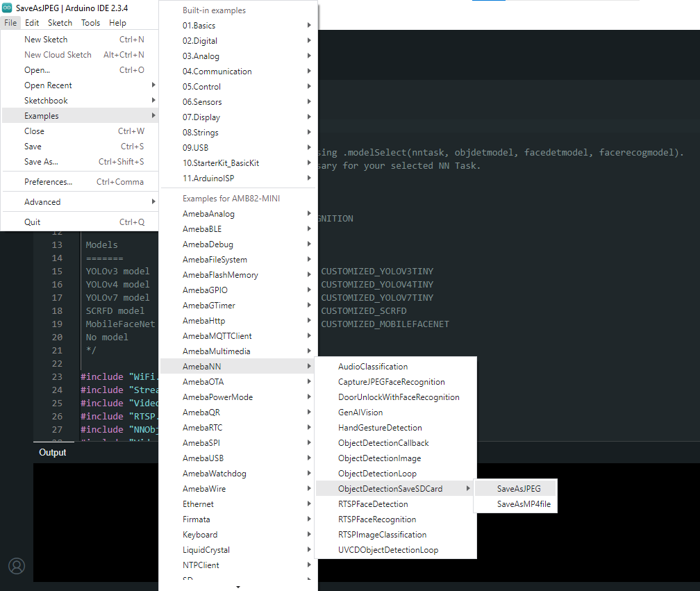Choose Save in the File menu
The image size is (700, 591).
(80, 146)
